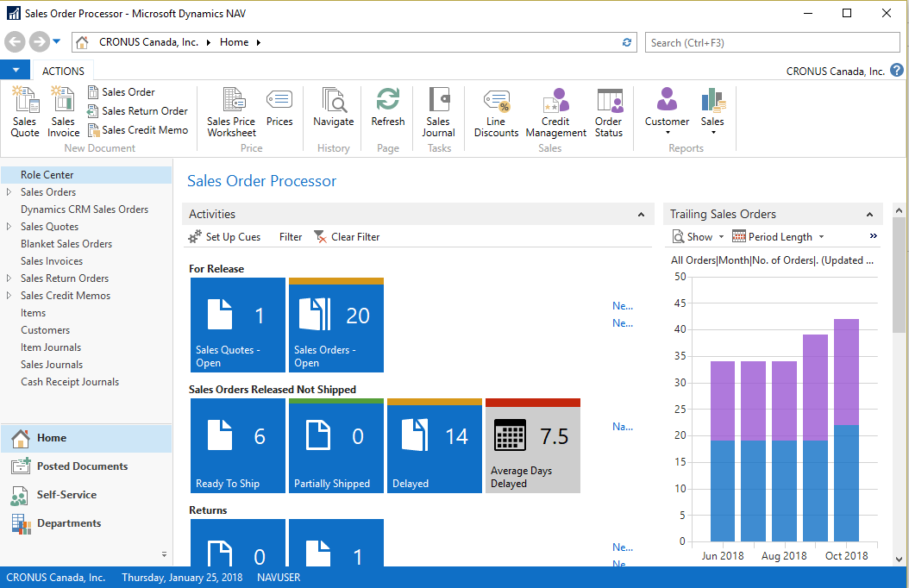This screenshot has width=909, height=588.
Task: Click the Oct 2018 chart bar
Action: coord(846,430)
